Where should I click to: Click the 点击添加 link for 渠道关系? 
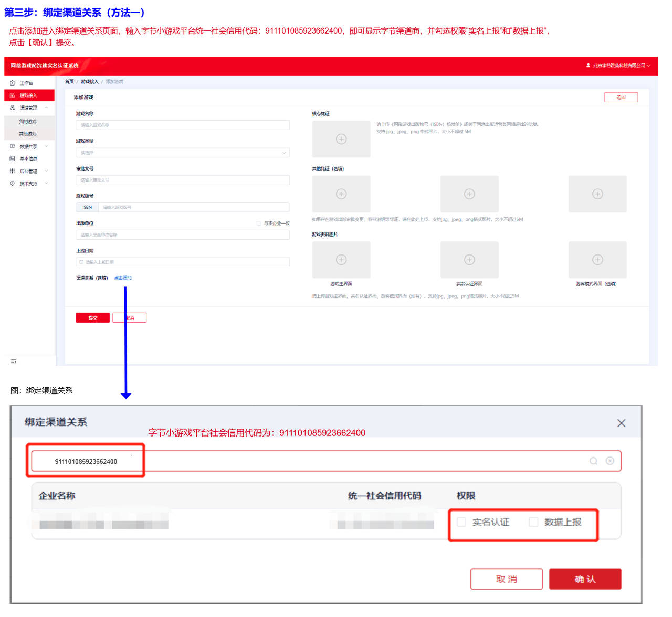(x=123, y=278)
